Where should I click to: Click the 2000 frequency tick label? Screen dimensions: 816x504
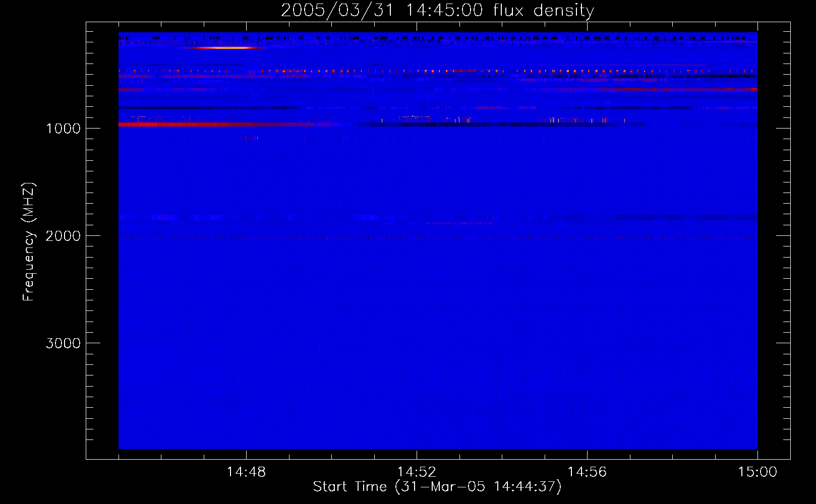pyautogui.click(x=63, y=236)
